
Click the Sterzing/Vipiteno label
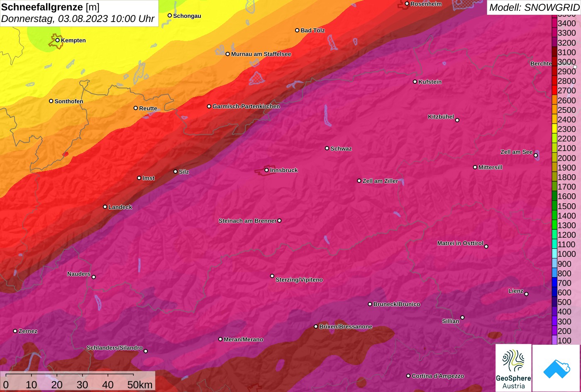click(x=299, y=280)
